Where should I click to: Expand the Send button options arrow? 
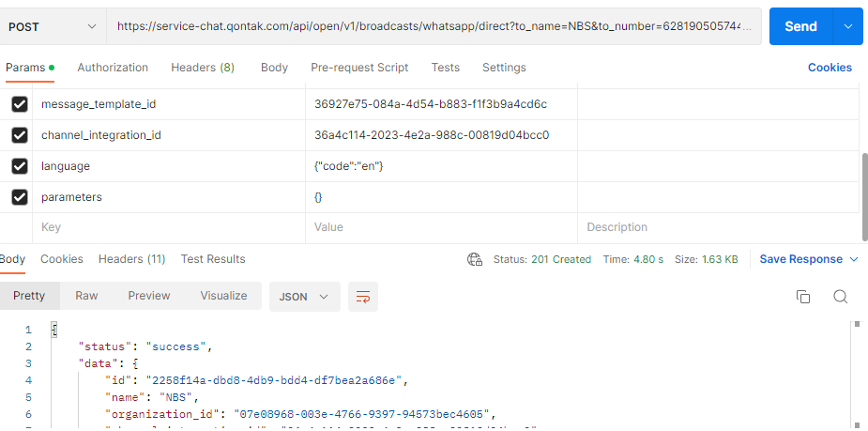[847, 26]
